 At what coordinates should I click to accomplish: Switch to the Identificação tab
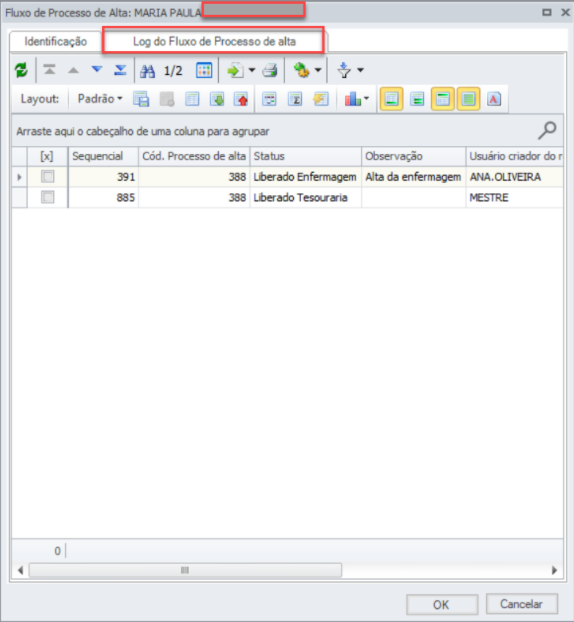(x=56, y=41)
